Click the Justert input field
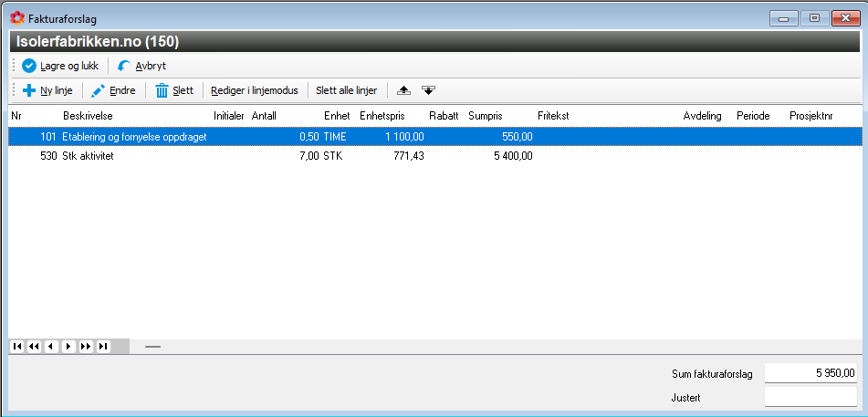This screenshot has height=417, width=868. click(810, 397)
